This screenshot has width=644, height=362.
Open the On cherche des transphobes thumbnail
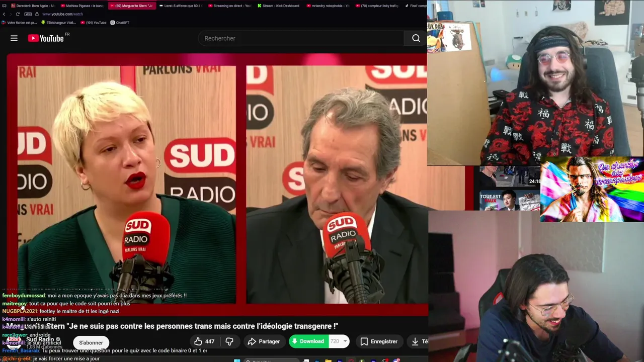592,189
